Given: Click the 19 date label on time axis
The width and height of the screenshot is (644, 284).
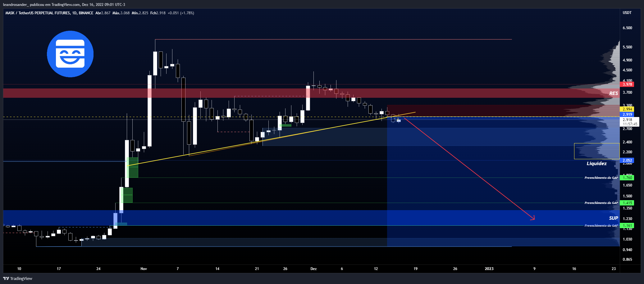Looking at the screenshot, I should click(x=415, y=269).
